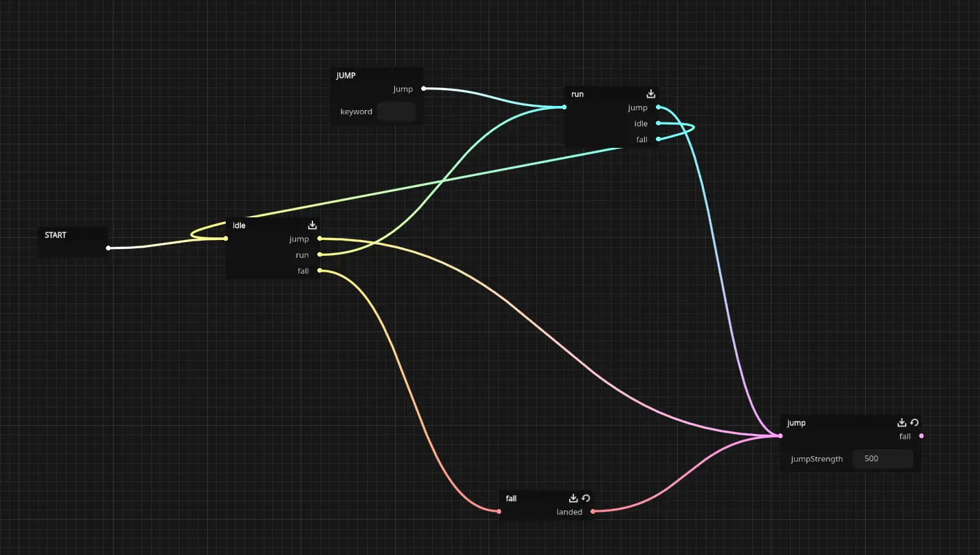This screenshot has width=980, height=555.
Task: Select the idle node title
Action: point(239,226)
